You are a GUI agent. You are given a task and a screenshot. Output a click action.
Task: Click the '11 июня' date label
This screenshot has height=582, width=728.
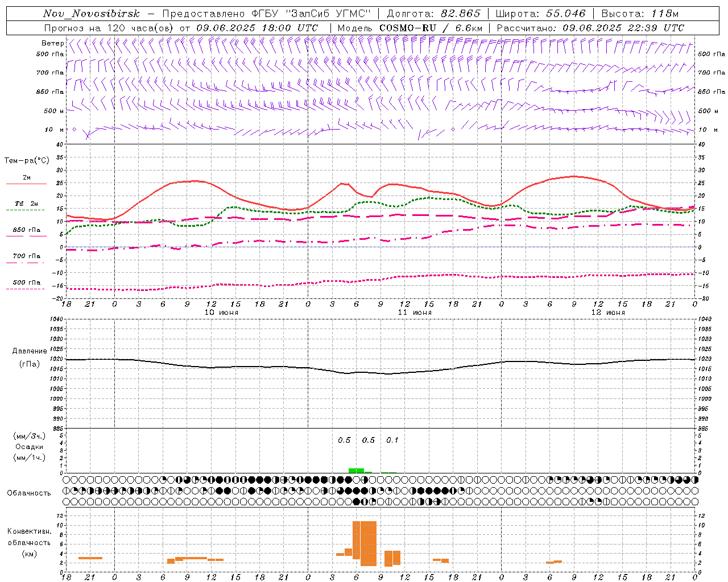[415, 313]
